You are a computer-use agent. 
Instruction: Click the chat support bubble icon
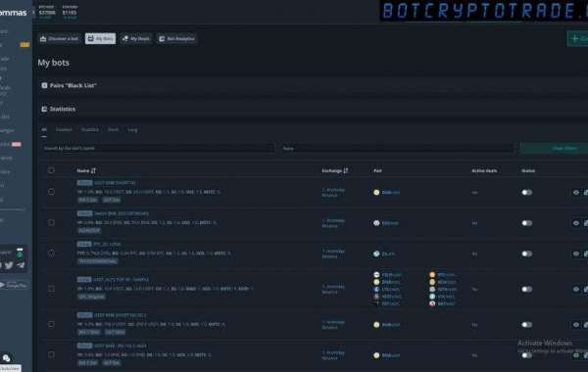click(7, 358)
